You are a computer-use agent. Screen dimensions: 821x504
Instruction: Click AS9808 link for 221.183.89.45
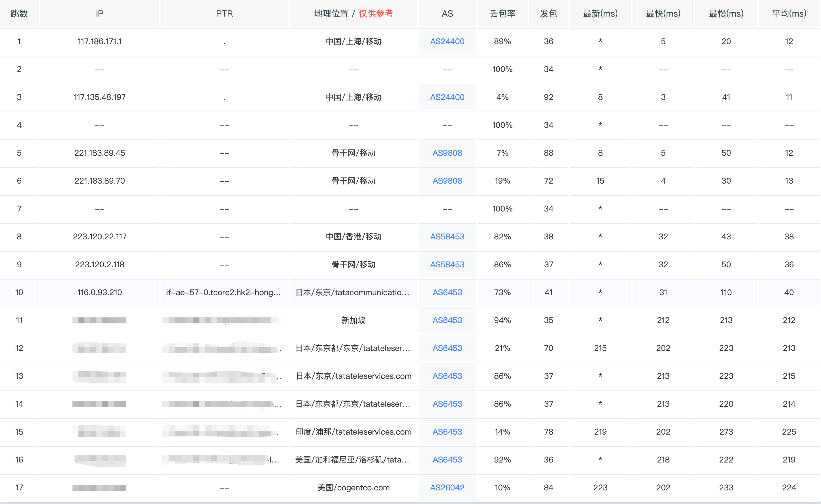447,153
